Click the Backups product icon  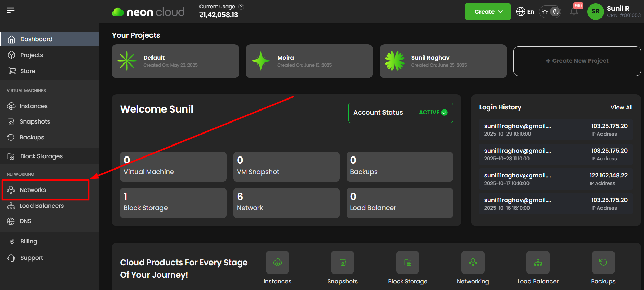tap(603, 263)
